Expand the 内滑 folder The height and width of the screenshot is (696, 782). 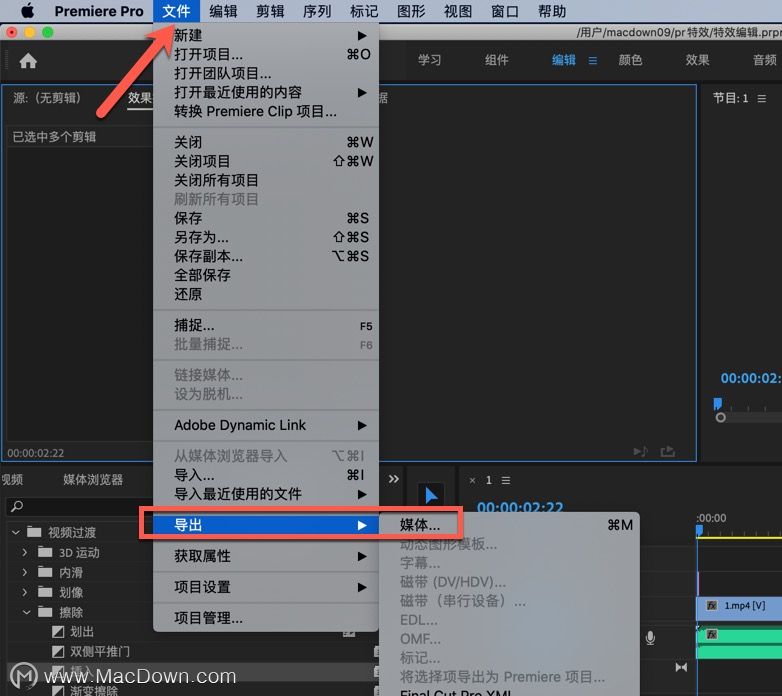(x=24, y=572)
